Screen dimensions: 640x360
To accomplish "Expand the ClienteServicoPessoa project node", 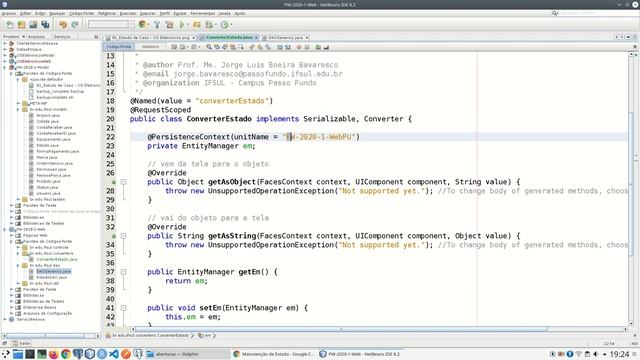I will pos(5,43).
